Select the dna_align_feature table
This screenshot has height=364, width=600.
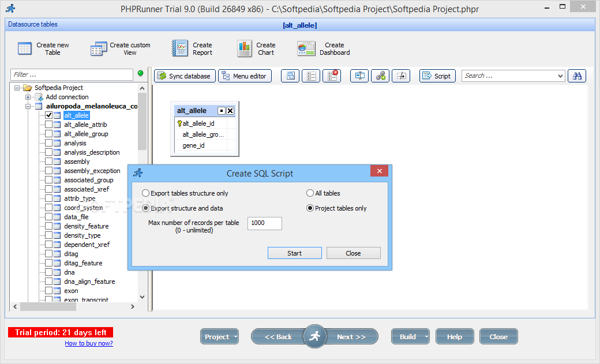[x=89, y=282]
